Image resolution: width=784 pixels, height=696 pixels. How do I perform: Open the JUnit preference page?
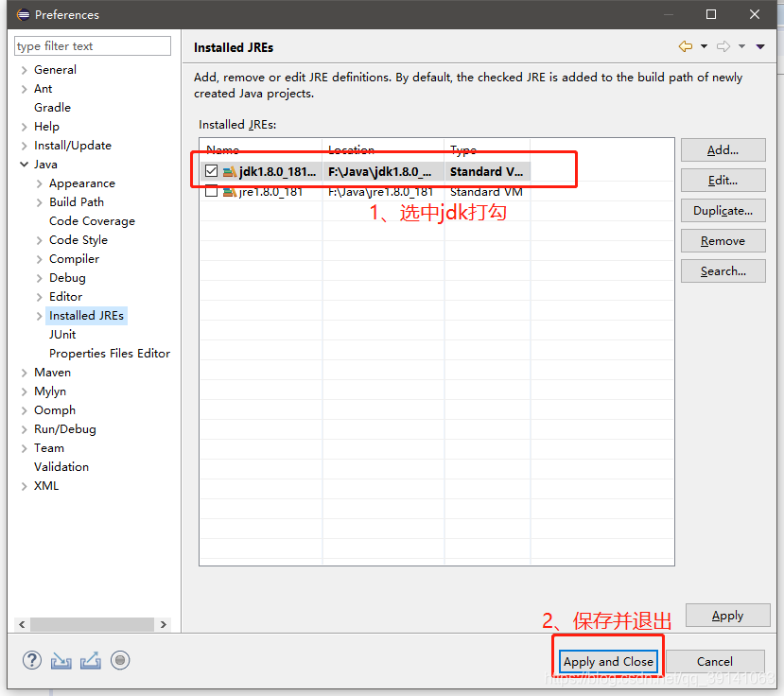pos(62,335)
